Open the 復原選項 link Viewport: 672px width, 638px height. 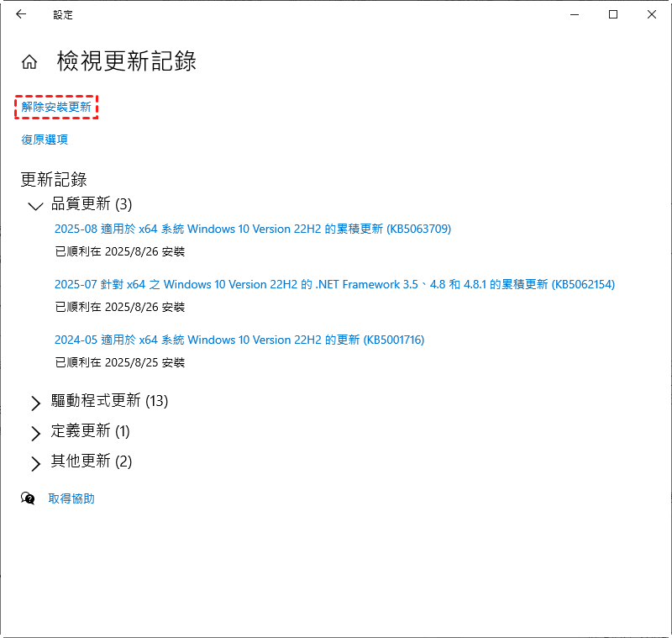[x=45, y=140]
